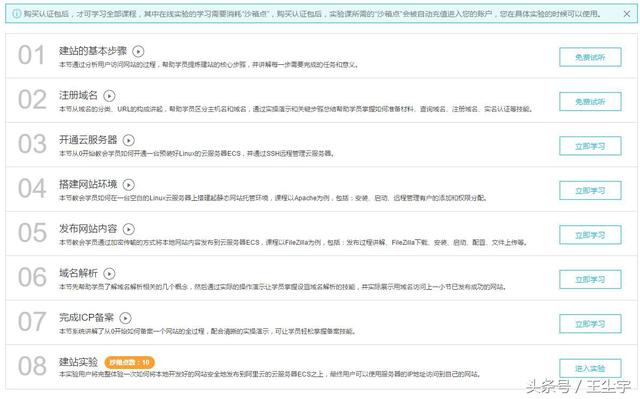Viewport: 640px width, 399px height.
Task: Click the play icon beside 注册域名
Action: (109, 96)
